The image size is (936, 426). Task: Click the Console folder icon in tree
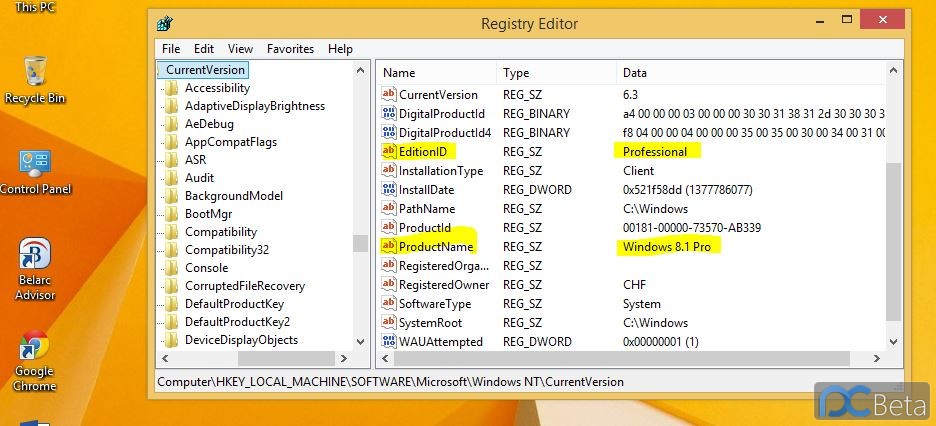(171, 268)
